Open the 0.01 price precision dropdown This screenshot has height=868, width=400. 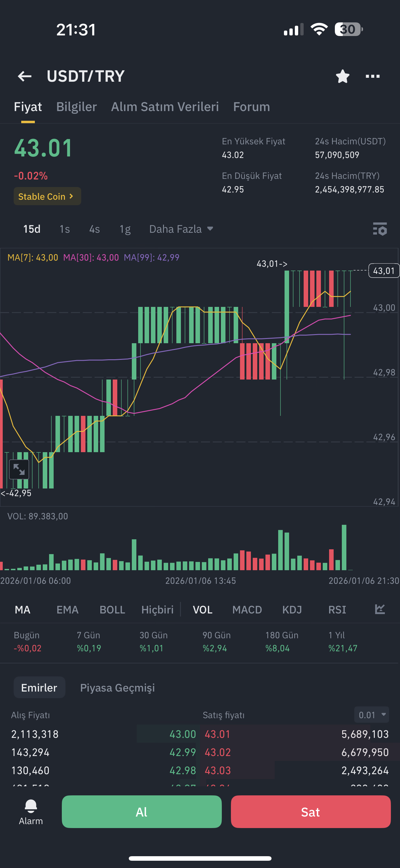pyautogui.click(x=371, y=715)
